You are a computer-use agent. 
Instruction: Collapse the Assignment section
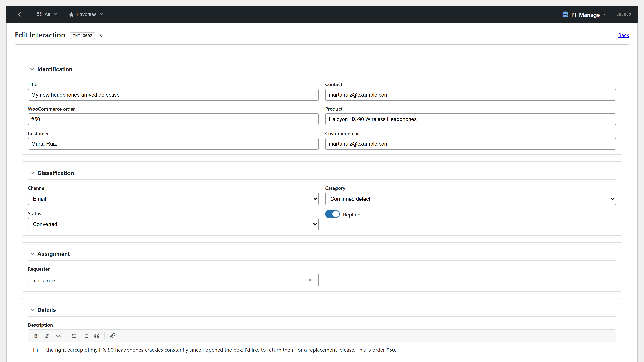32,254
